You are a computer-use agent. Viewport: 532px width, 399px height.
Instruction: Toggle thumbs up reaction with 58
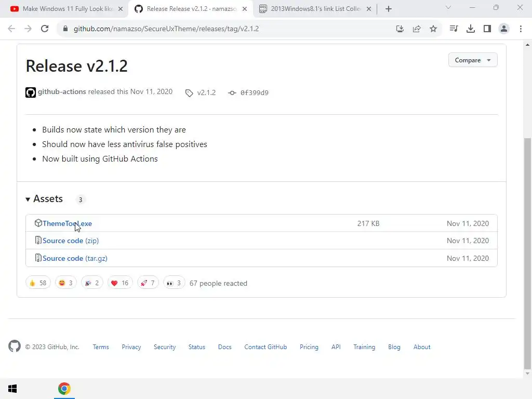[x=38, y=283]
